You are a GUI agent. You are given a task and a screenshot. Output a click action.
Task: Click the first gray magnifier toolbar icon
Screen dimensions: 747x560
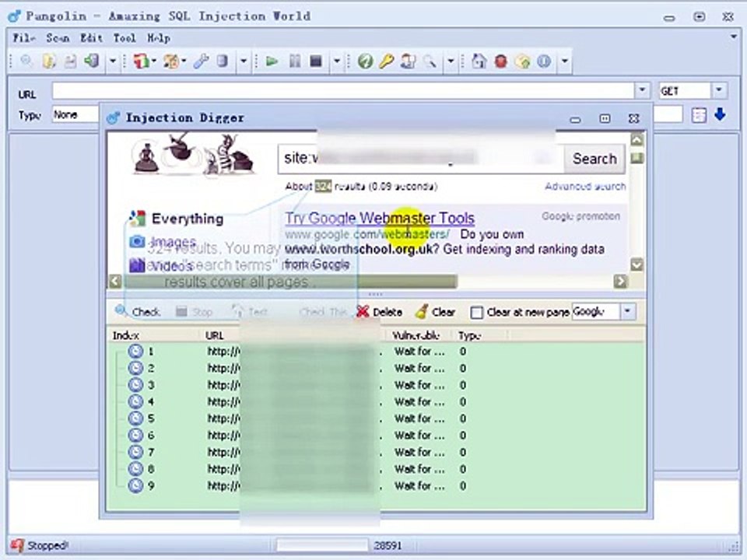click(26, 61)
